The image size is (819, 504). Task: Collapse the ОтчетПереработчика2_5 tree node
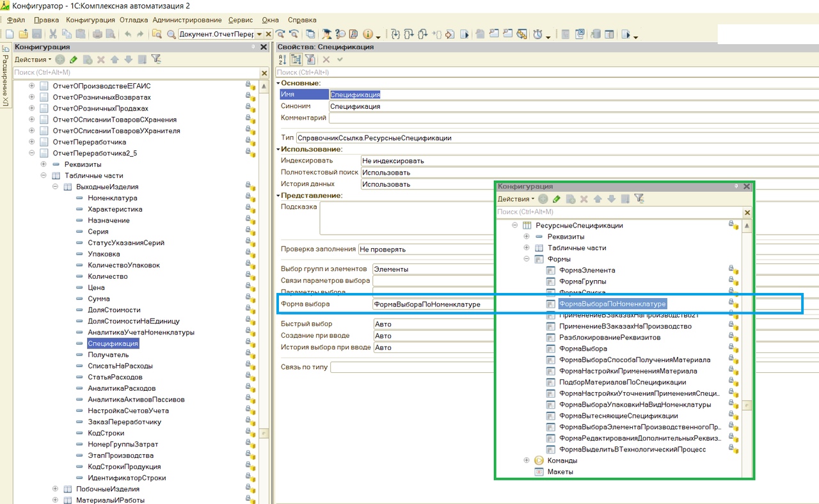(32, 154)
